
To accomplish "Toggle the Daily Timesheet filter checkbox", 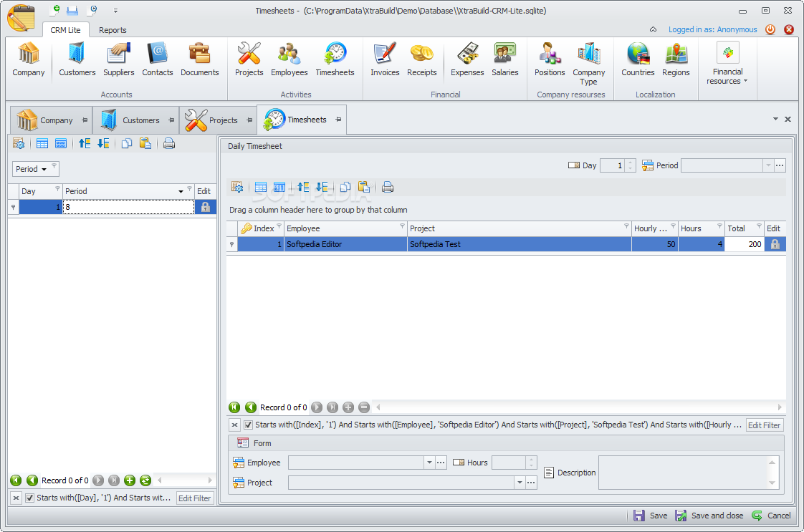I will point(248,425).
